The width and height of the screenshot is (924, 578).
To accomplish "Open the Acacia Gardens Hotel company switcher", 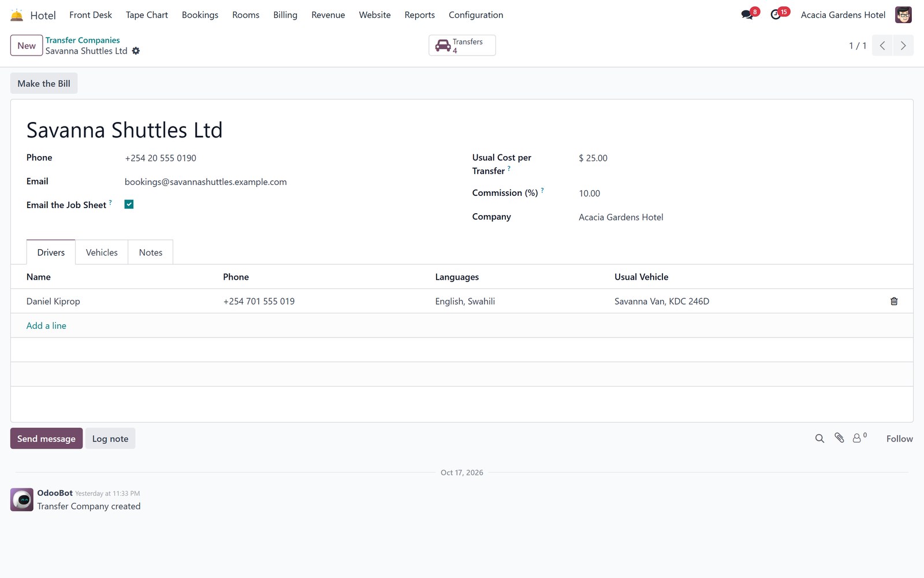I will pyautogui.click(x=843, y=15).
